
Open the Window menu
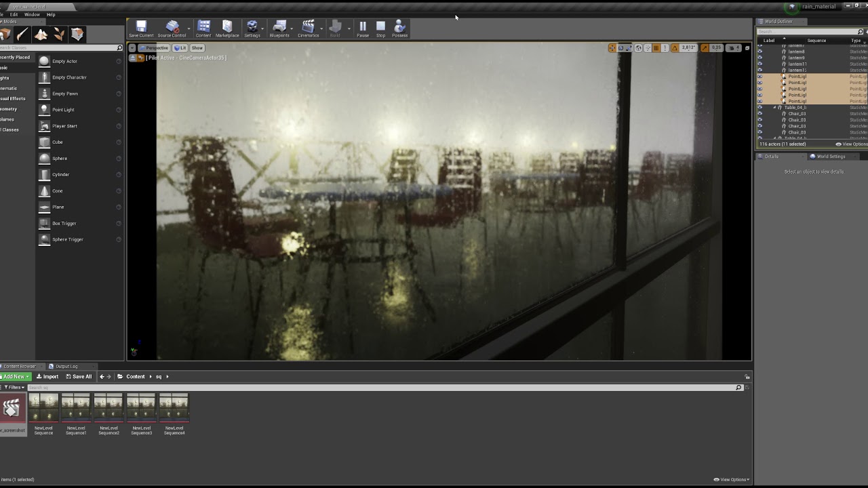click(32, 14)
